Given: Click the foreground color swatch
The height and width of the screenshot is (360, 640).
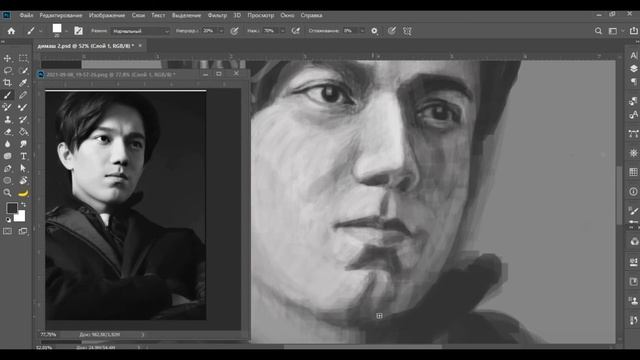Looking at the screenshot, I should pos(11,207).
